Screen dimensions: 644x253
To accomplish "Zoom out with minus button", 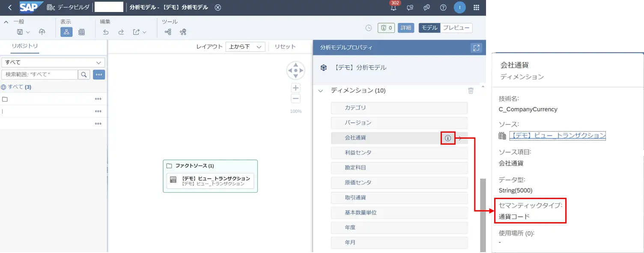I will 295,98.
